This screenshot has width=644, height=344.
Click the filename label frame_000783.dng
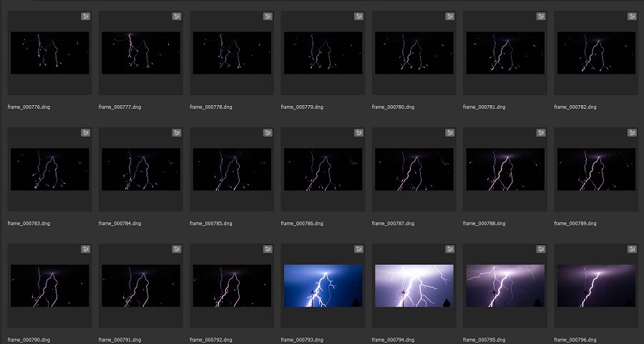point(29,223)
